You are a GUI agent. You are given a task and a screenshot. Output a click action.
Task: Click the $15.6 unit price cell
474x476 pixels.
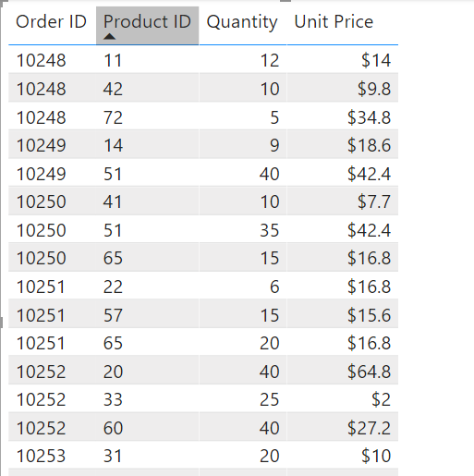point(343,315)
